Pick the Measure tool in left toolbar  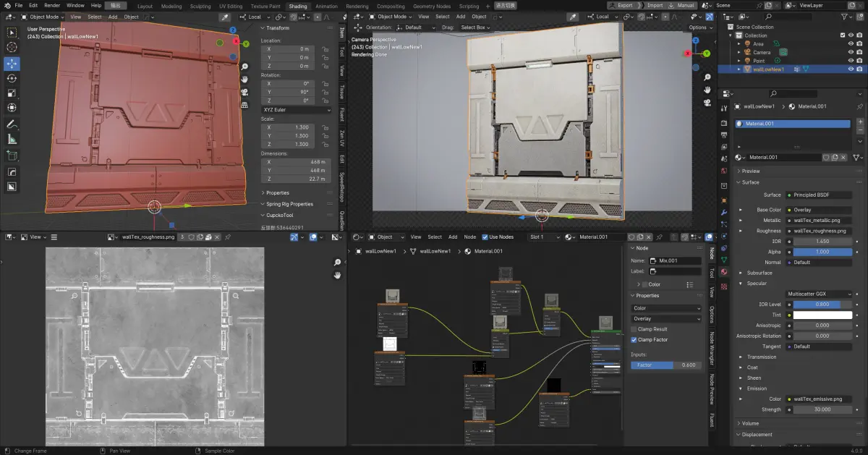click(12, 139)
